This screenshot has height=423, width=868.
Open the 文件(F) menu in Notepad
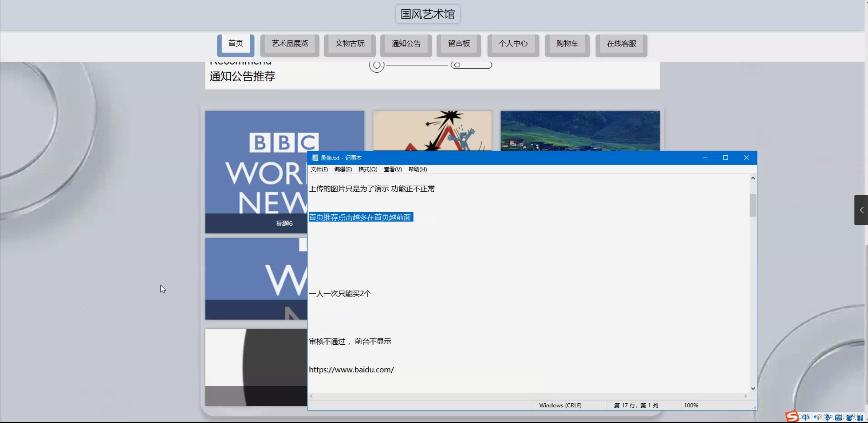[319, 169]
